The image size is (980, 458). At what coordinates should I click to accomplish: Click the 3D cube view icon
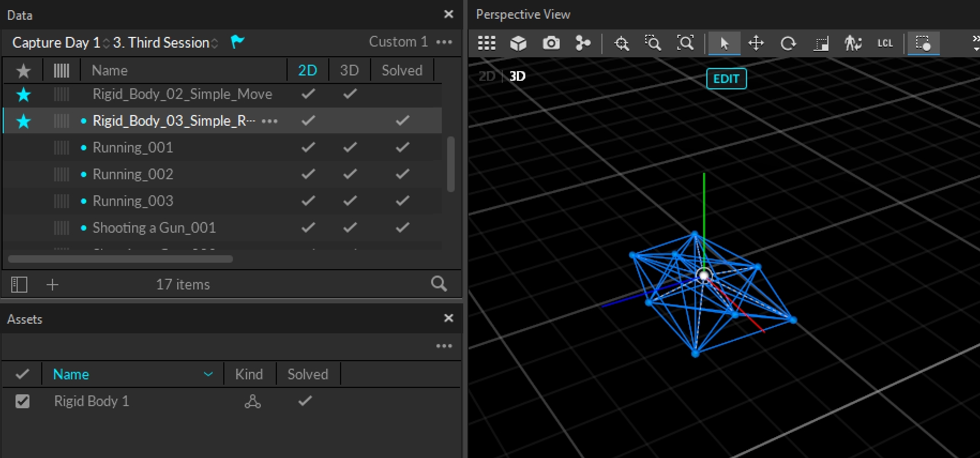click(518, 43)
